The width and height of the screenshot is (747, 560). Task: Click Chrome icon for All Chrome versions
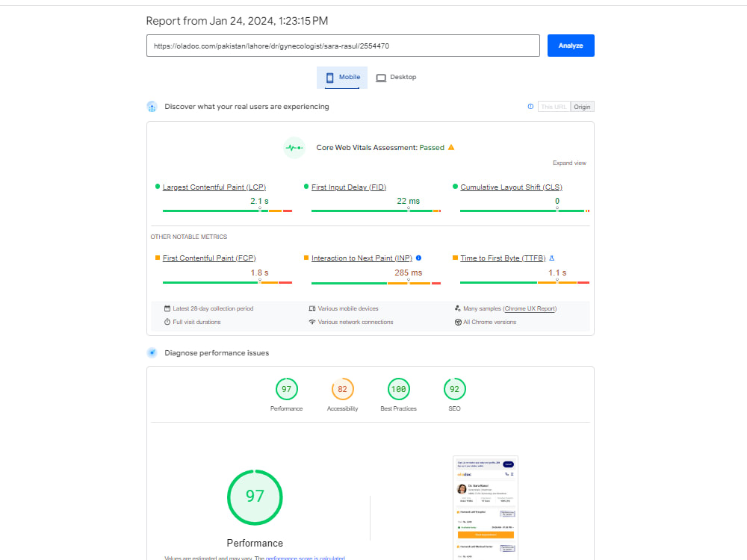pyautogui.click(x=458, y=322)
